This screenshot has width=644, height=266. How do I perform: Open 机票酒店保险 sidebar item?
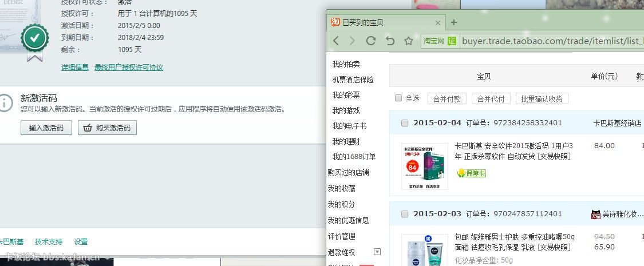(353, 80)
